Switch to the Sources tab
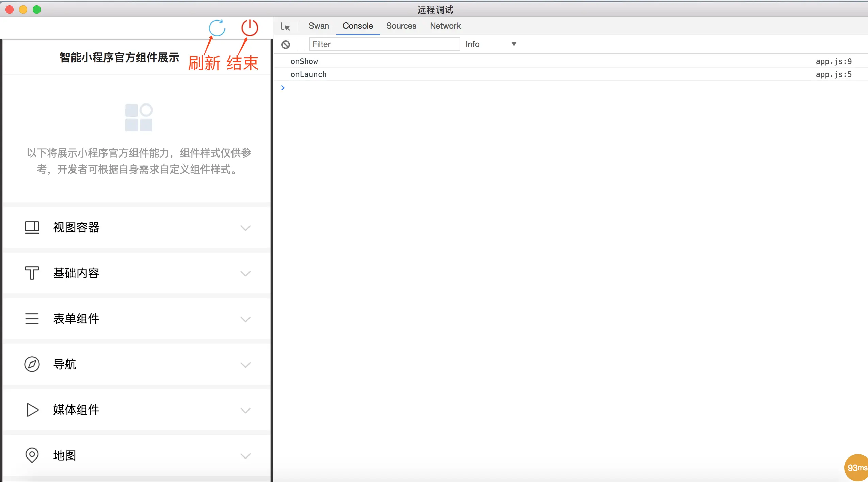 tap(401, 26)
